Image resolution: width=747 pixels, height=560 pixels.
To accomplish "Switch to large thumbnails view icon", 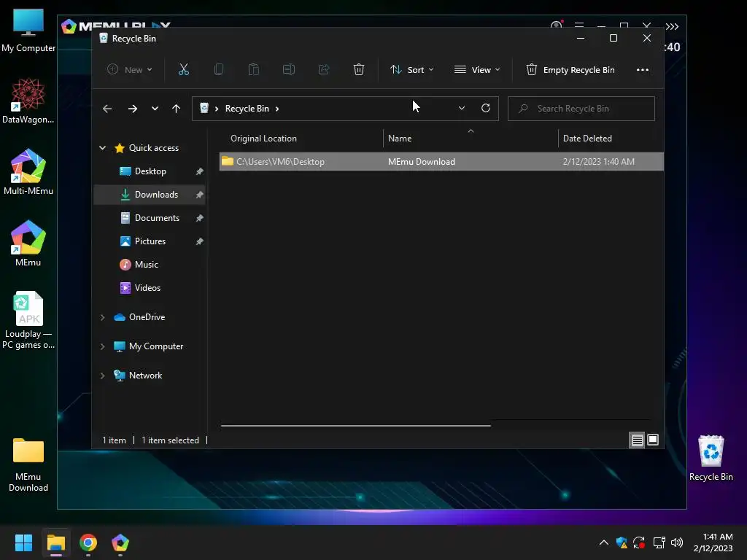I will (x=653, y=440).
